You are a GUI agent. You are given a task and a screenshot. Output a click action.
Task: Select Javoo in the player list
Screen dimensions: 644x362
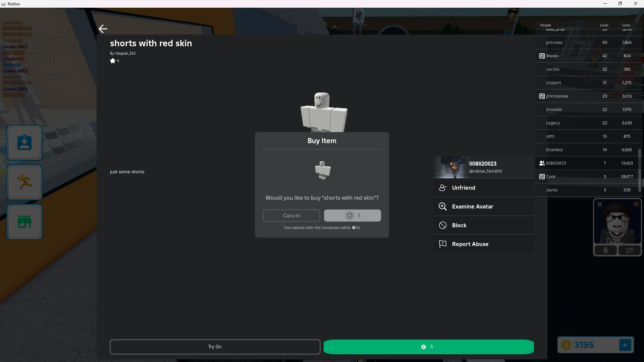(x=589, y=190)
